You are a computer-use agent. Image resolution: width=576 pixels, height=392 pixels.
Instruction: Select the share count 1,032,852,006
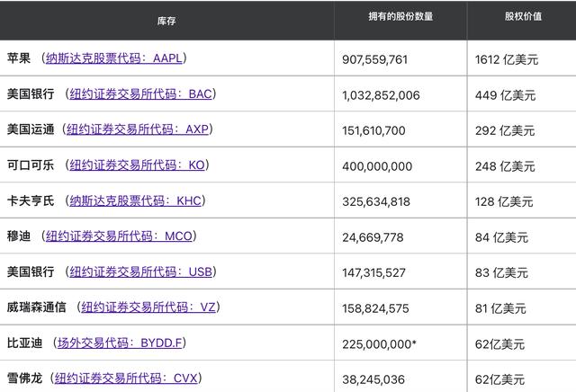coord(381,95)
